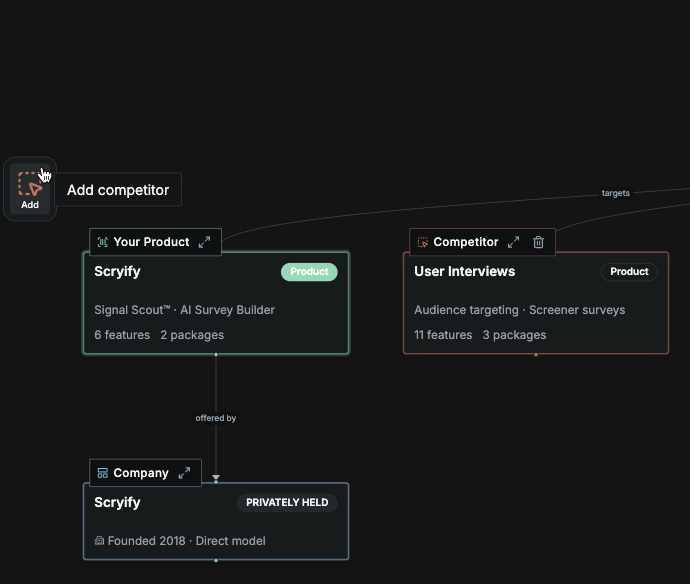Delete the Competitor card via trash icon

pyautogui.click(x=538, y=242)
